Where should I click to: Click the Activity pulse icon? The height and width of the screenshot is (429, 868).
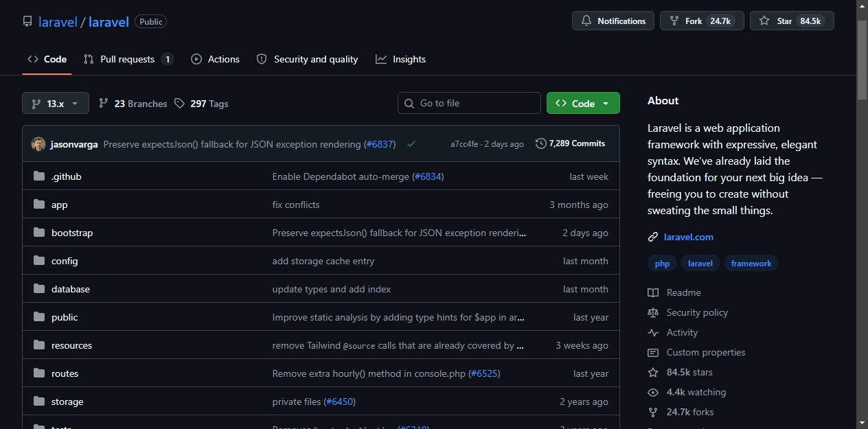(x=653, y=332)
